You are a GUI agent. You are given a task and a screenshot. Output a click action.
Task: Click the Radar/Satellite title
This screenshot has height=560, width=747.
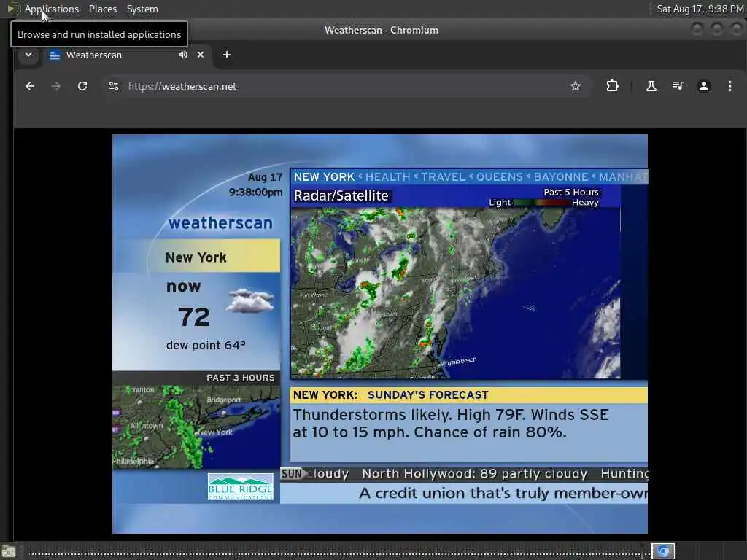coord(341,195)
